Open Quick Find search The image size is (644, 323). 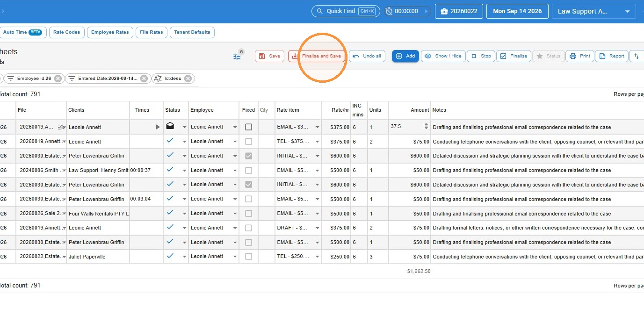(x=346, y=11)
